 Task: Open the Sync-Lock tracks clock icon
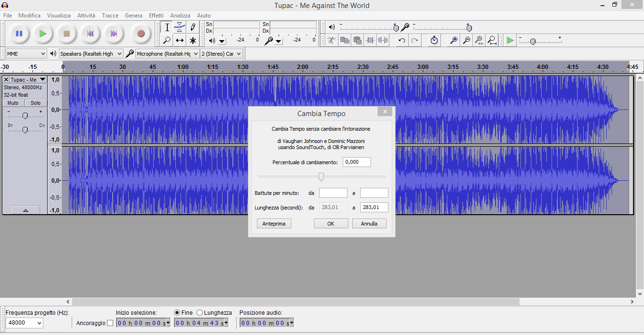[x=434, y=41]
